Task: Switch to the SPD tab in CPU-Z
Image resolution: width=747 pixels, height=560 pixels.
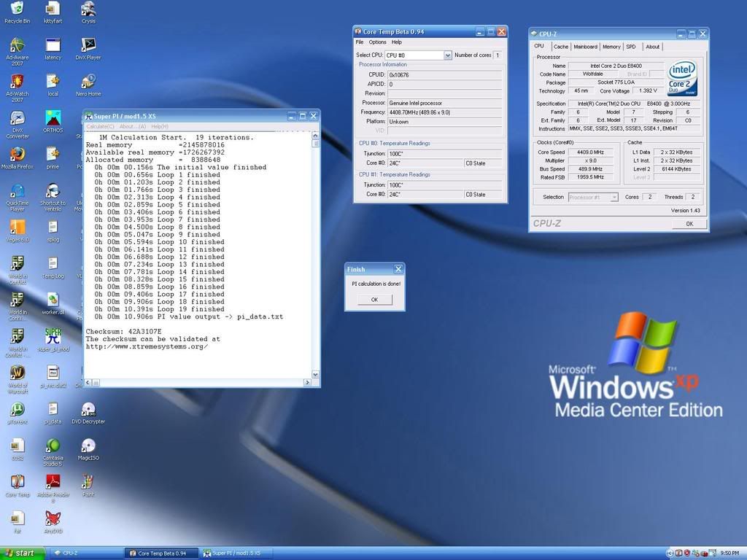Action: 631,47
